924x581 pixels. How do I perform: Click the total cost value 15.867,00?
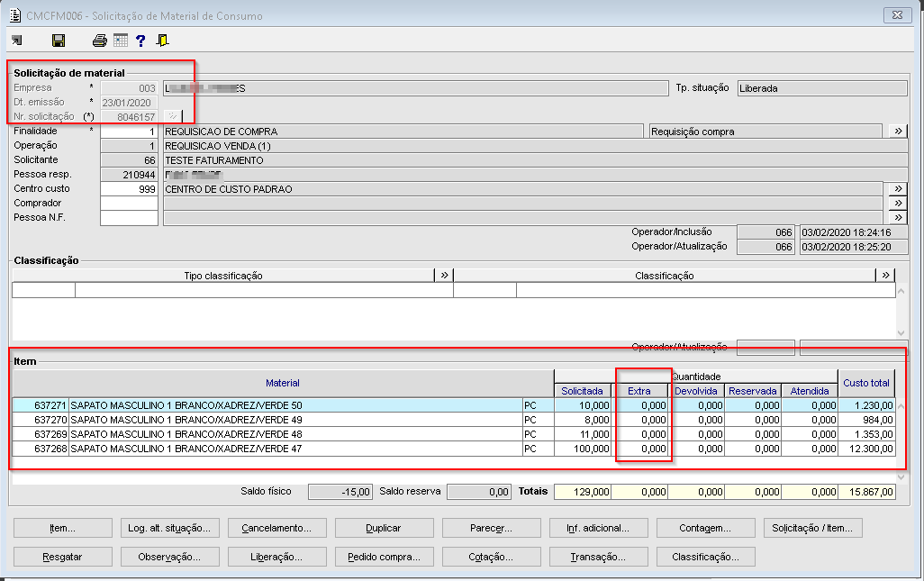(x=866, y=492)
